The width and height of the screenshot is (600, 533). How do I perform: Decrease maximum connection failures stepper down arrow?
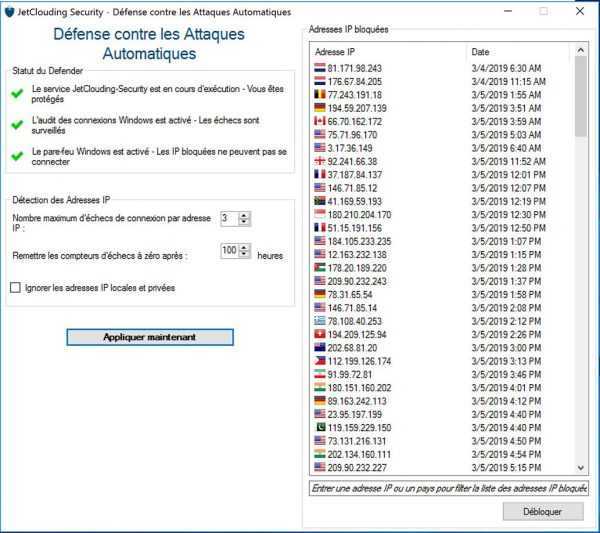(x=244, y=222)
